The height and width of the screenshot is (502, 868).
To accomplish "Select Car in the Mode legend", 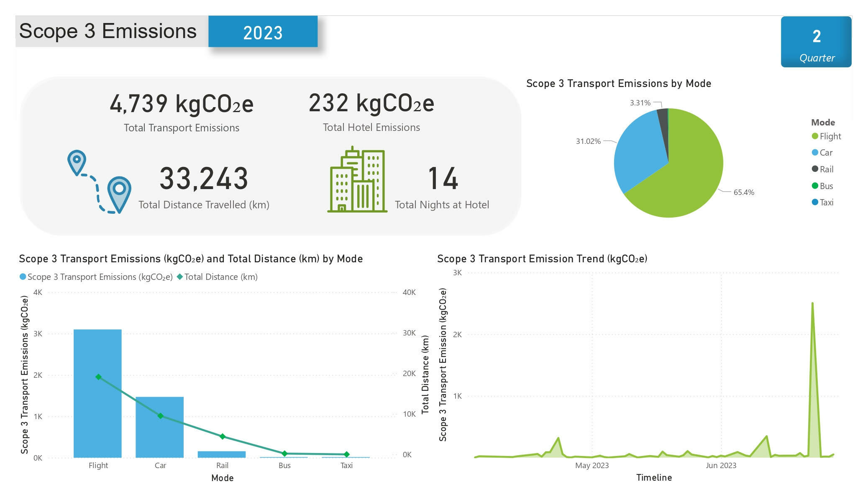I will tap(825, 153).
